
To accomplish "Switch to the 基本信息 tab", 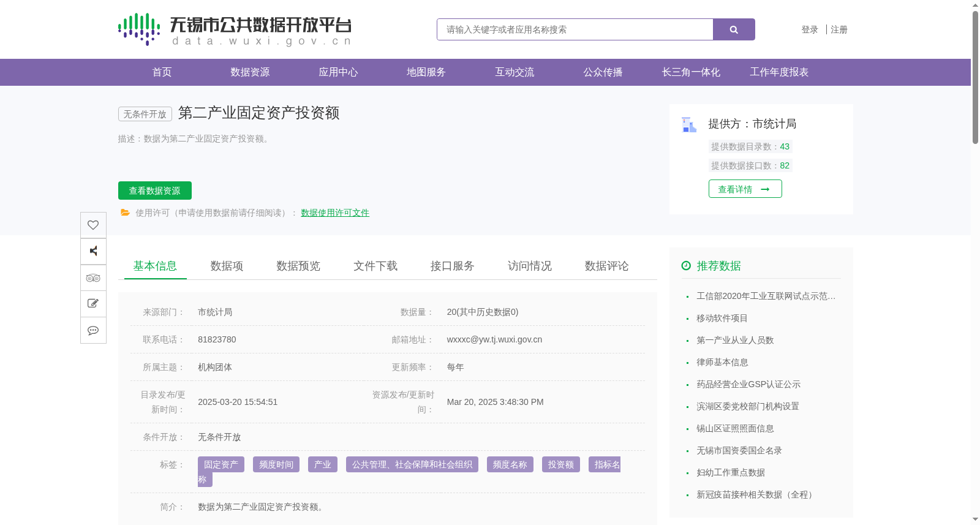I will [155, 266].
